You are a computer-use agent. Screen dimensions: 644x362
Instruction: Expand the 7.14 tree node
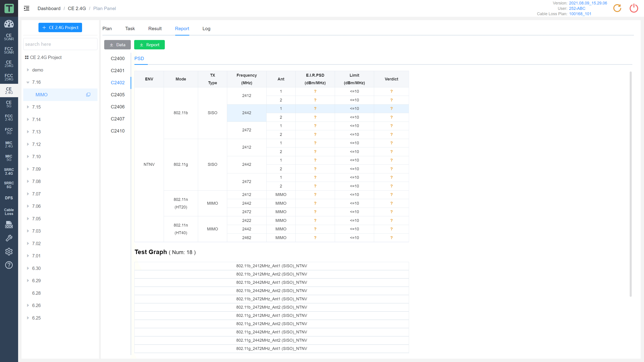coord(28,119)
